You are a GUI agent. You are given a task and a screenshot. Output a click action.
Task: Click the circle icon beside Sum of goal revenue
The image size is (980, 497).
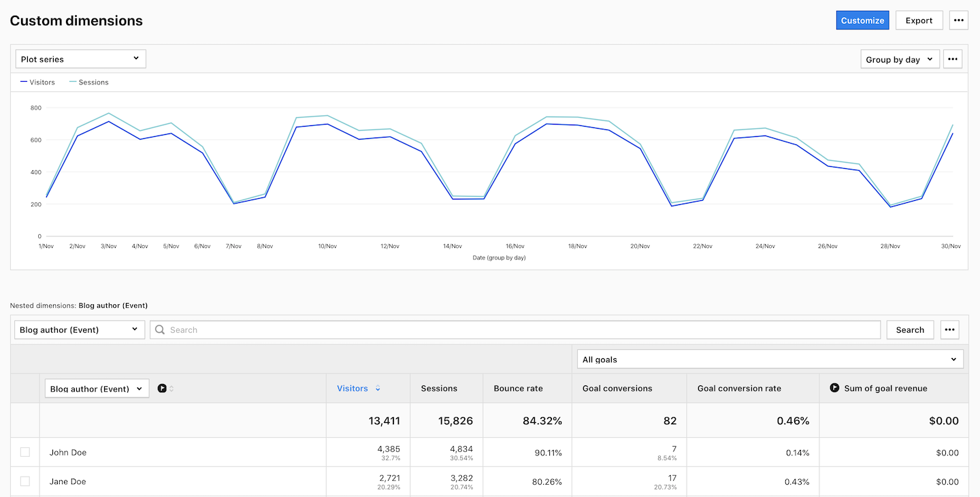tap(834, 388)
